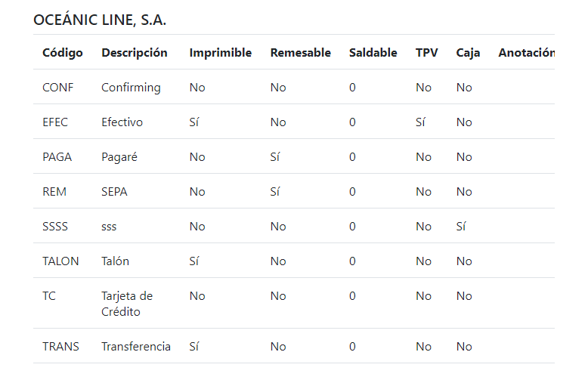Click the Descripción column header
The height and width of the screenshot is (383, 588).
[135, 53]
